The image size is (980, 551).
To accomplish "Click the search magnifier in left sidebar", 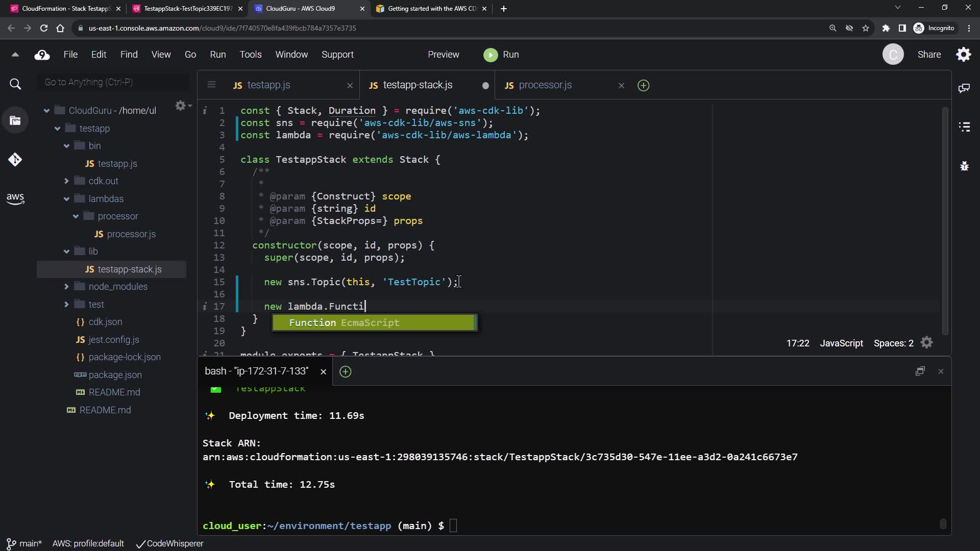I will point(15,84).
